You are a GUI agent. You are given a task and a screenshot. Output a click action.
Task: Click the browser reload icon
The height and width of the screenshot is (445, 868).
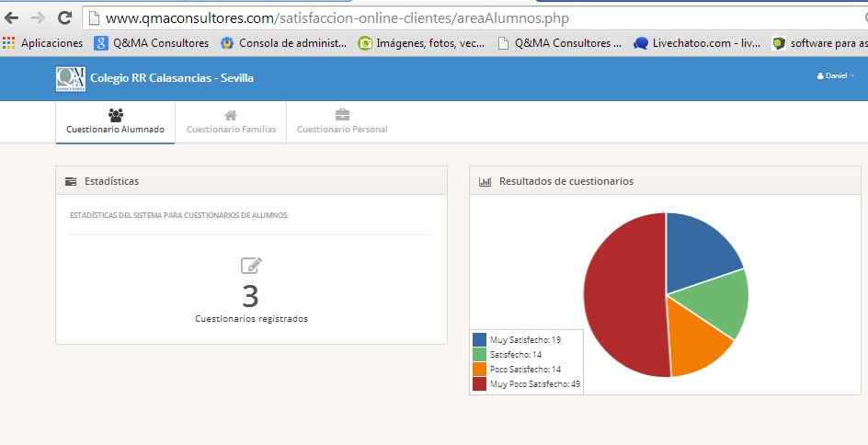coord(64,17)
